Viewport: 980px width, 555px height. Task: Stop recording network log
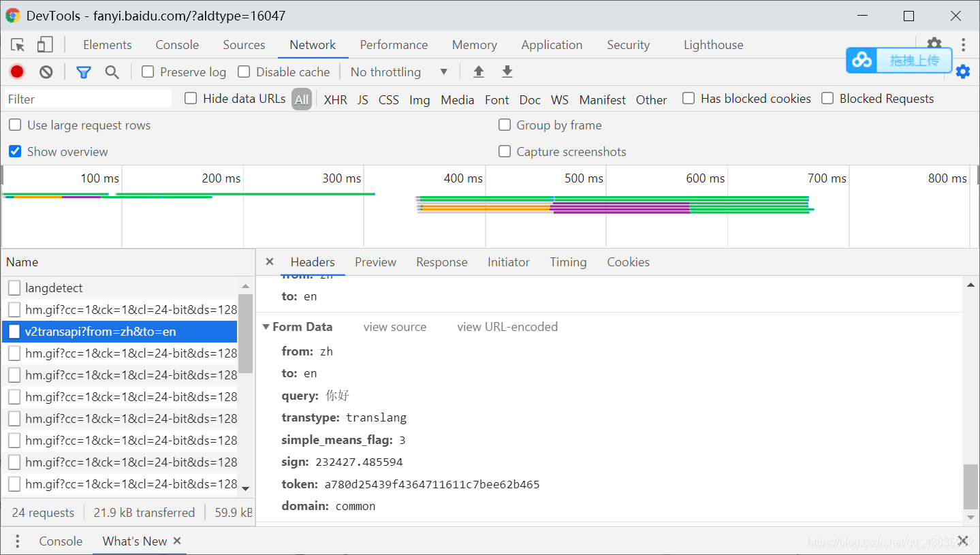(17, 72)
